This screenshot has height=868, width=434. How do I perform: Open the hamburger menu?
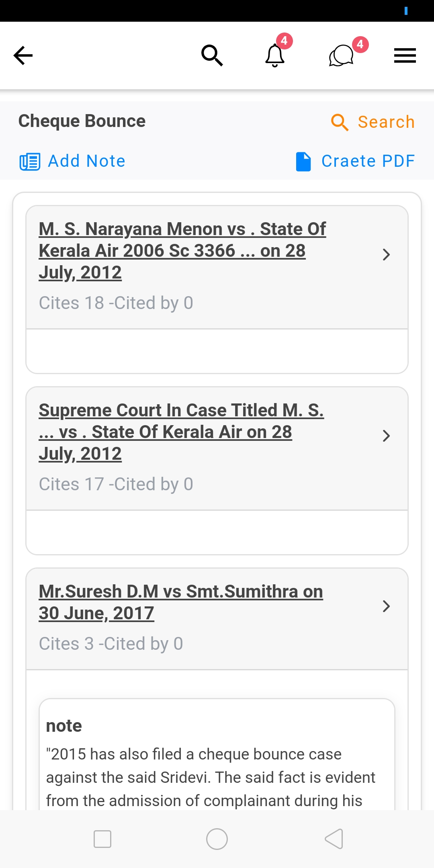(x=405, y=55)
